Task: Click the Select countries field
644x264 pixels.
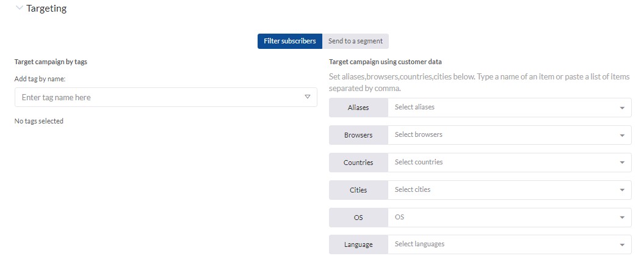Action: point(510,163)
